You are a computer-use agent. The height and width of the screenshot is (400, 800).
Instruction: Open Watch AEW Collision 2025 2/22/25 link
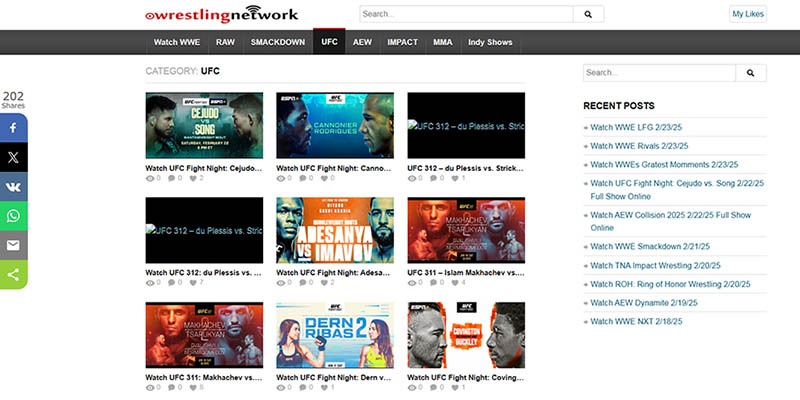tap(671, 221)
